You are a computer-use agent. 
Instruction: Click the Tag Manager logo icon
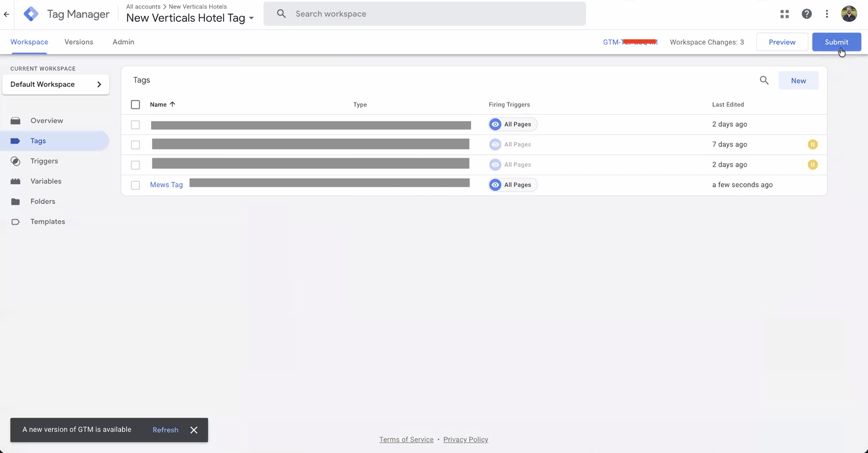click(x=31, y=14)
